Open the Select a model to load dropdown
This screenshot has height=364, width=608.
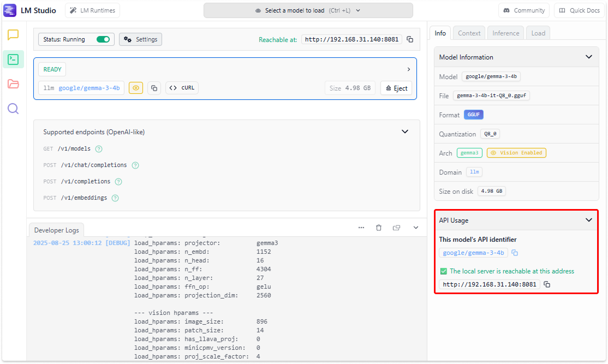[308, 10]
